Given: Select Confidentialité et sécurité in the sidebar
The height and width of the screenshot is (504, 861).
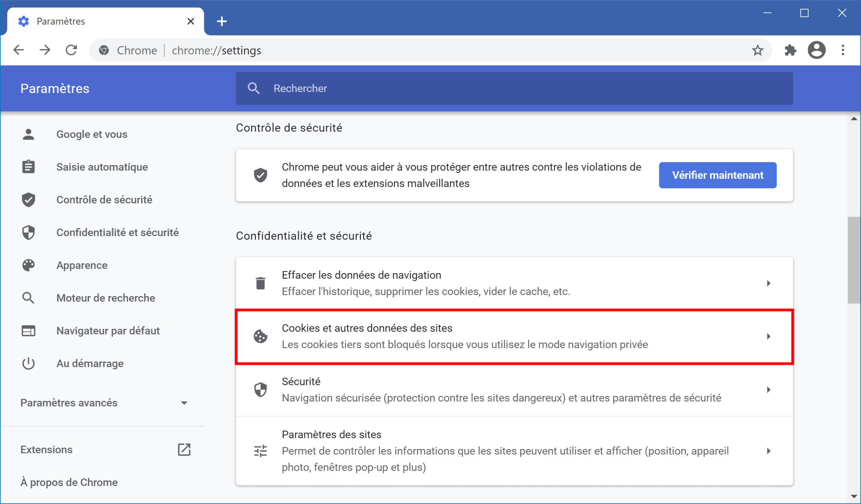Looking at the screenshot, I should click(117, 233).
